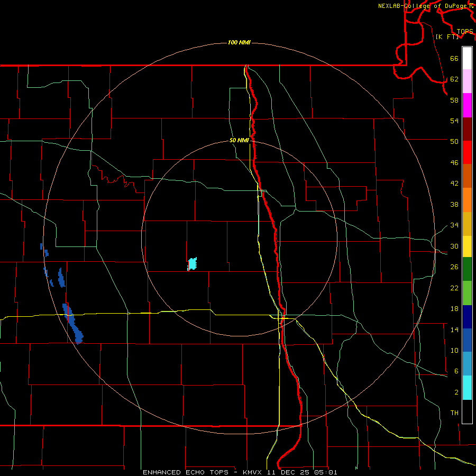Click the '14' legend value
The image size is (476, 476).
pyautogui.click(x=454, y=329)
